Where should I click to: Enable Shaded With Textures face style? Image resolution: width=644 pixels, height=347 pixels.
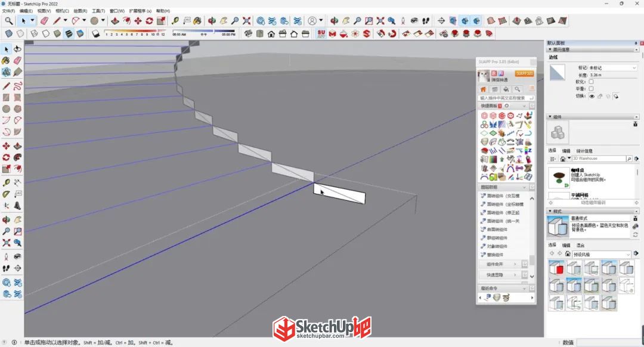pos(69,33)
